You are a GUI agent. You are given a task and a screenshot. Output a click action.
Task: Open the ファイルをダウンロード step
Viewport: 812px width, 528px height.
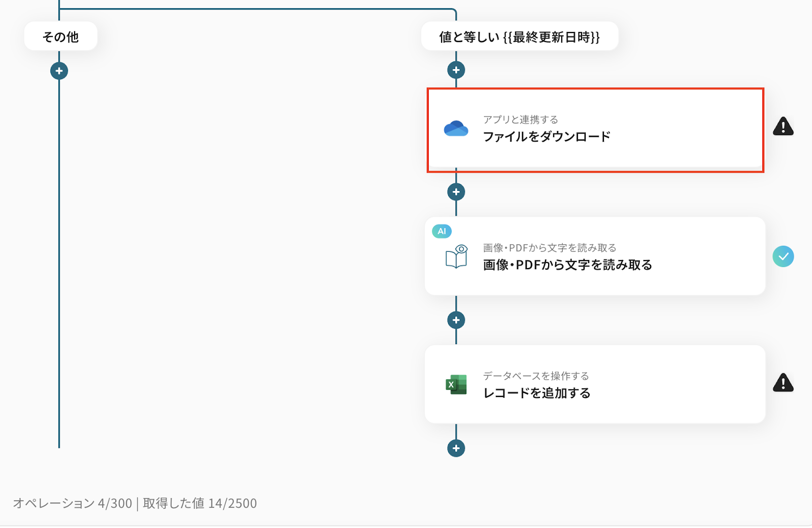point(595,130)
